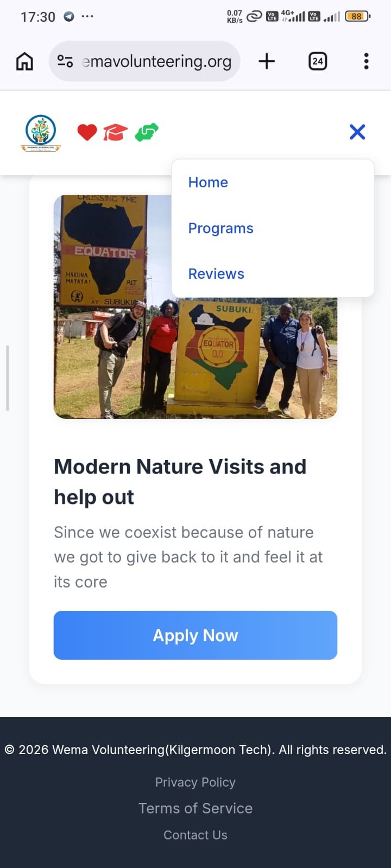Screen dimensions: 391x868
Task: Tap the red graduation cap icon
Action: (x=115, y=132)
